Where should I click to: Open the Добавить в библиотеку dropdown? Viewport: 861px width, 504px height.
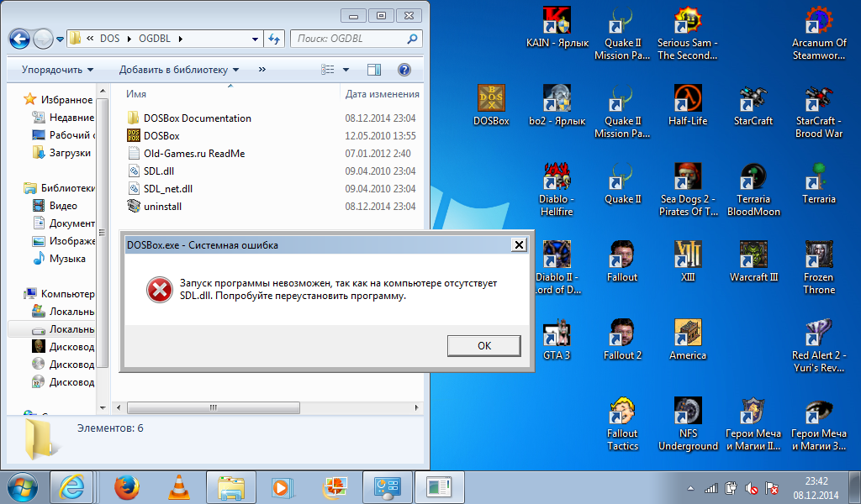tap(179, 70)
